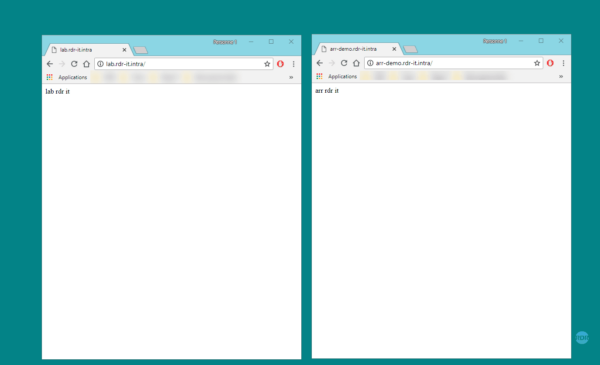This screenshot has height=365, width=600.
Task: Open Chrome menu in arr-demo.rdr-it.intra window
Action: 563,63
